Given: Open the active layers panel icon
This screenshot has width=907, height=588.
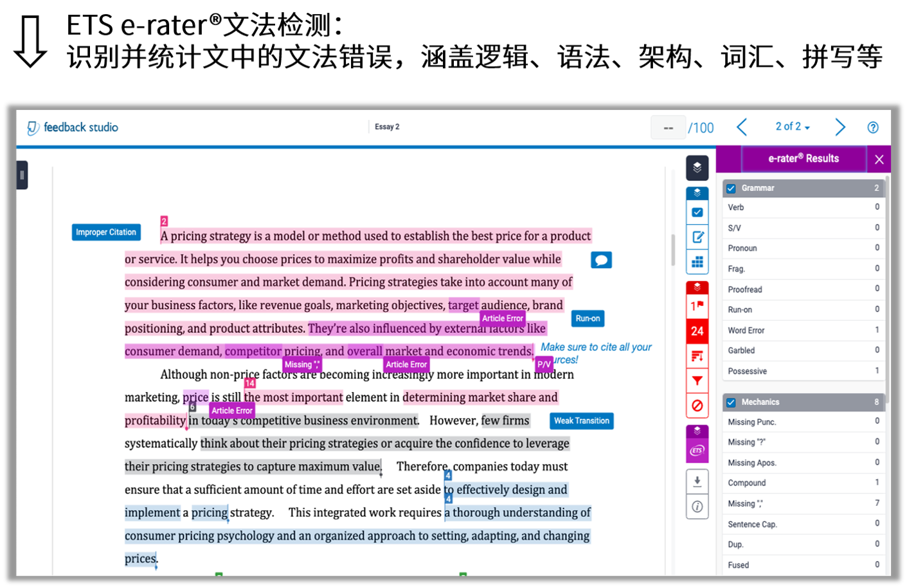Looking at the screenshot, I should [x=697, y=168].
